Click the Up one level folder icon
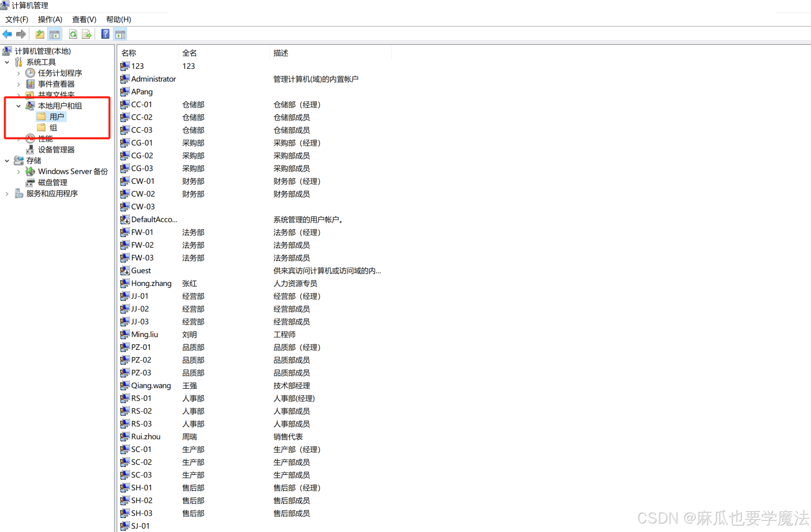The image size is (811, 532). (x=40, y=34)
